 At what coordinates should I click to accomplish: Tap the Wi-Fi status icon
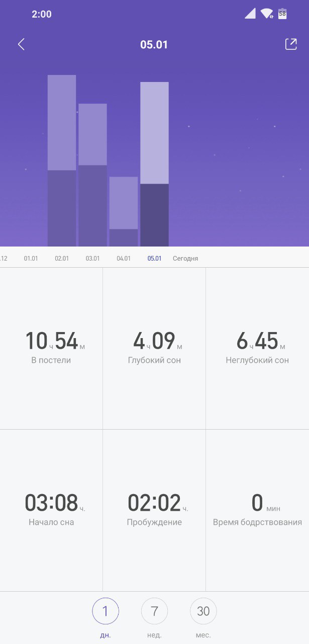click(x=266, y=14)
